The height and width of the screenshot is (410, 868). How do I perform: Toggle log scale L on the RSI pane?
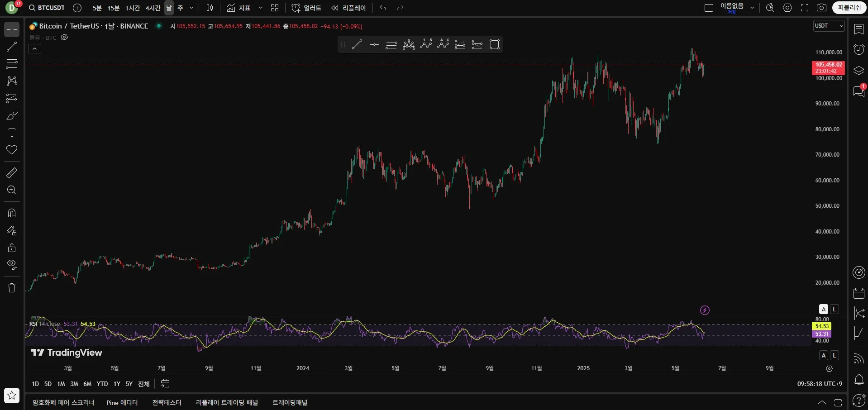coord(835,355)
